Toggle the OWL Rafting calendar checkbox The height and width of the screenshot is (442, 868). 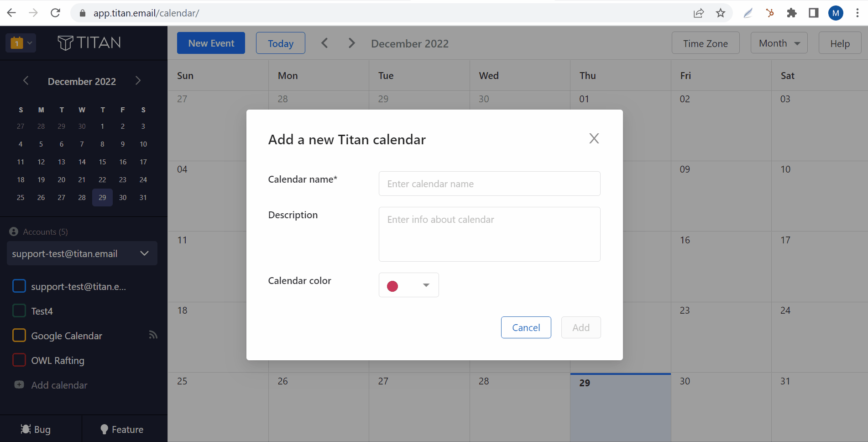(19, 360)
